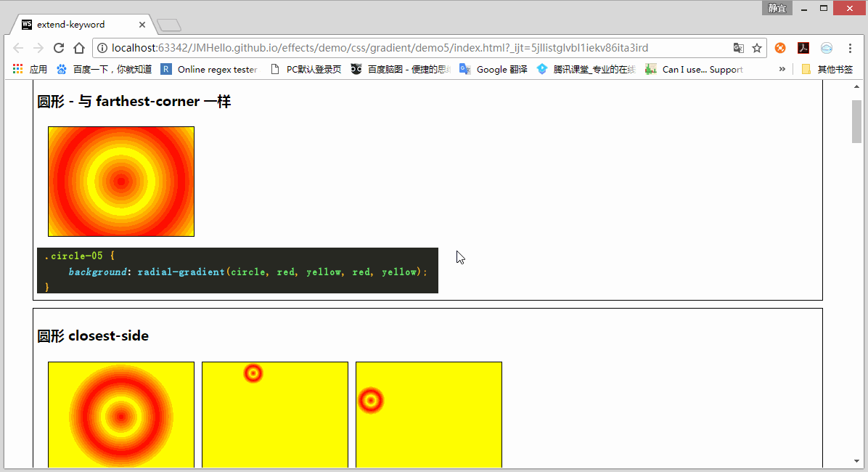Open the Can I use... Support bookmark

tap(694, 69)
